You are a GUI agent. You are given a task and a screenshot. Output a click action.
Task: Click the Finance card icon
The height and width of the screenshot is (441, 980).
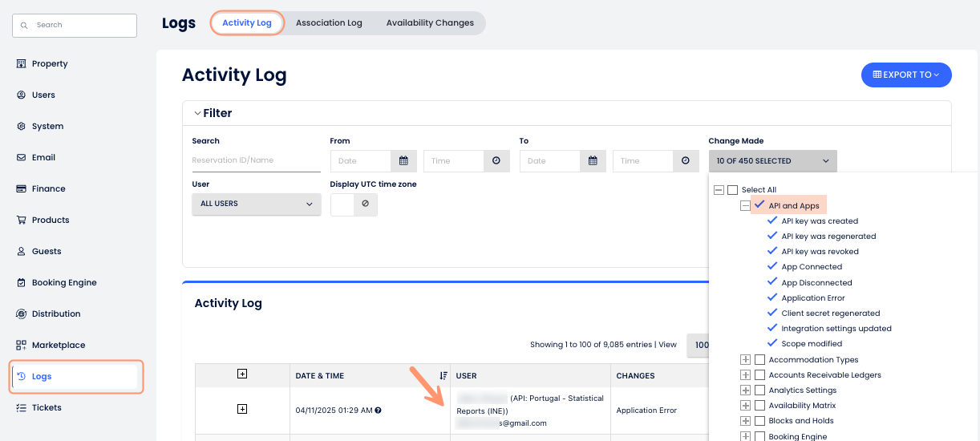(x=22, y=188)
